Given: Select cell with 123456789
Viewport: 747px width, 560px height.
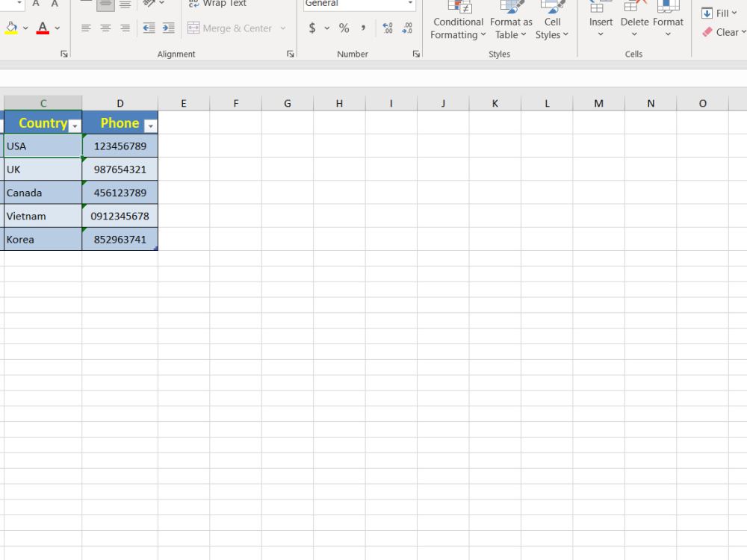Looking at the screenshot, I should 120,146.
